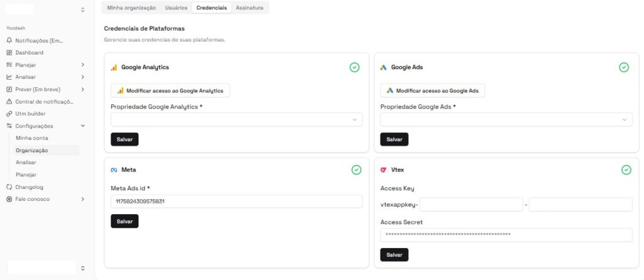
Task: Select the Credenciais tab
Action: point(211,8)
